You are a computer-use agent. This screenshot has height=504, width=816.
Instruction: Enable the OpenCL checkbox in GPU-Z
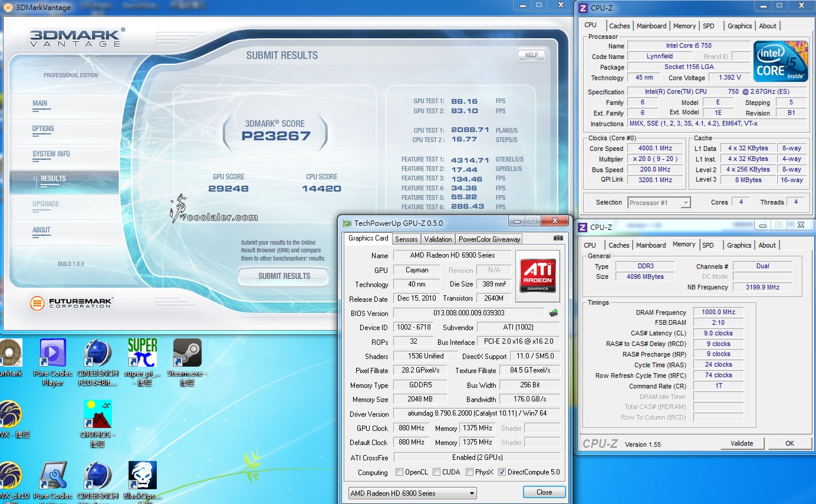[399, 472]
